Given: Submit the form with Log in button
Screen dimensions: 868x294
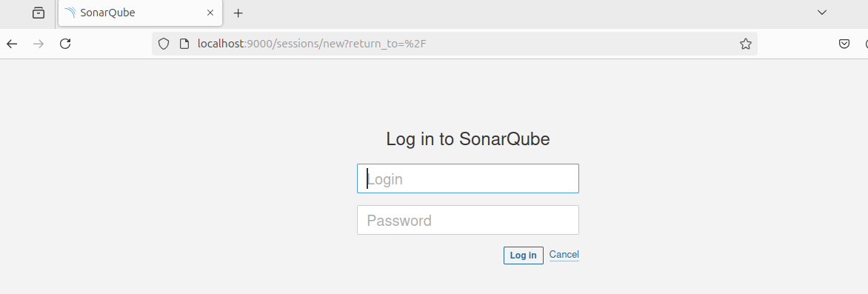Looking at the screenshot, I should coord(523,255).
